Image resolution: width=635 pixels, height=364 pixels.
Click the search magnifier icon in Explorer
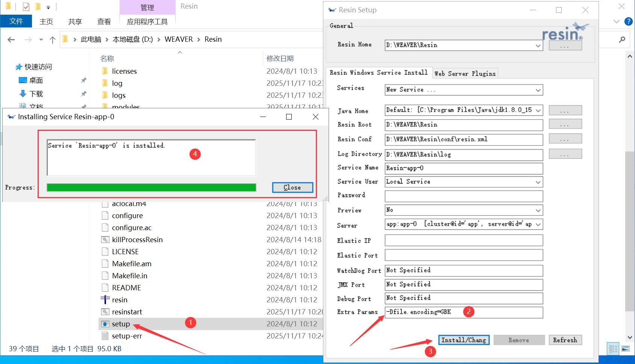tap(622, 39)
